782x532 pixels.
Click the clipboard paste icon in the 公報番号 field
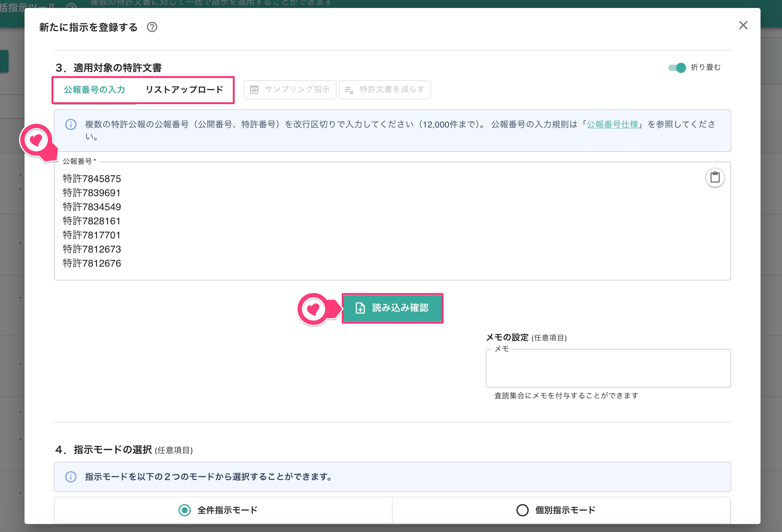point(715,177)
